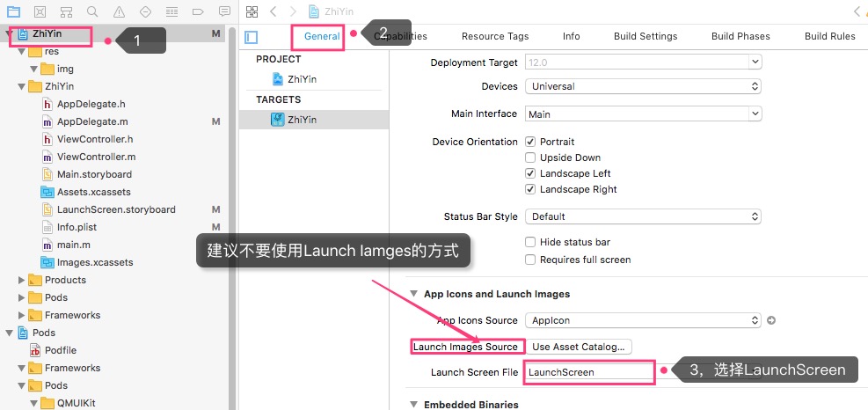Open ViewController.h file

[95, 139]
